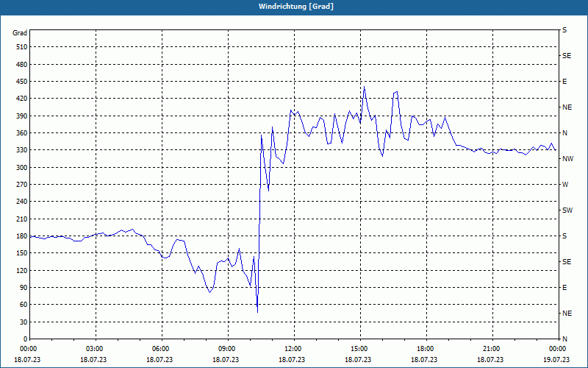Click the N compass label level with 360
Viewport: 588px width, 368px height.
[x=564, y=133]
